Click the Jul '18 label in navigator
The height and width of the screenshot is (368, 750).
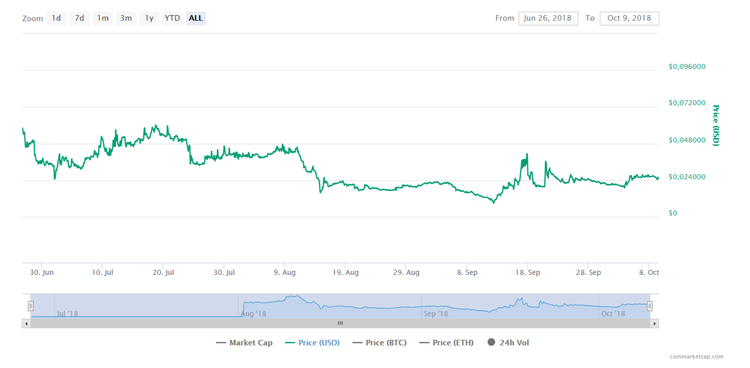[x=67, y=314]
